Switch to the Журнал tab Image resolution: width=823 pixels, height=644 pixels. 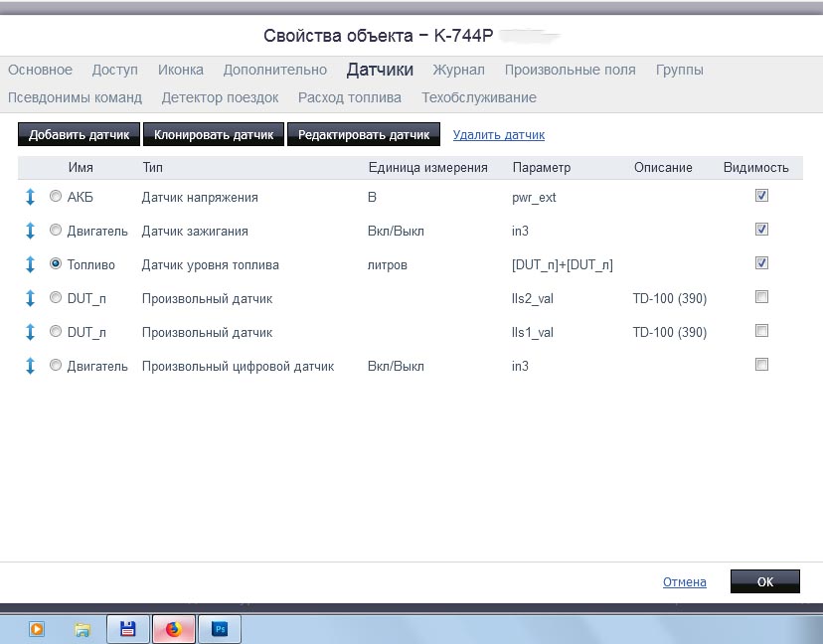click(x=458, y=70)
